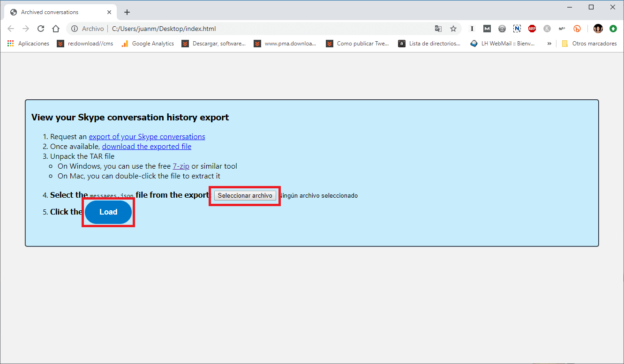Click the gray 'K' extension icon

(547, 29)
